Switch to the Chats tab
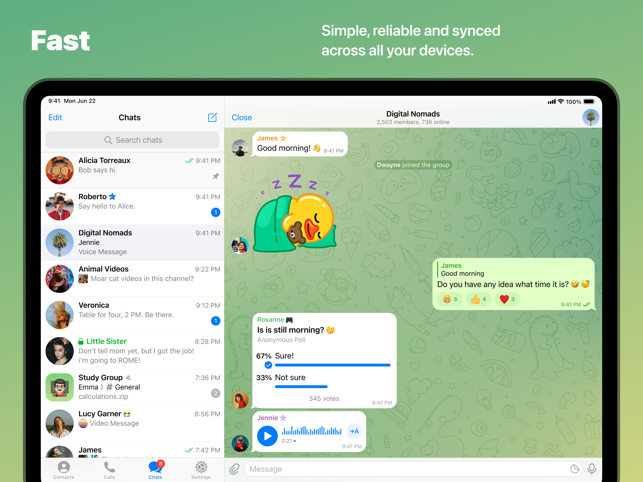Image resolution: width=643 pixels, height=482 pixels. [x=155, y=470]
